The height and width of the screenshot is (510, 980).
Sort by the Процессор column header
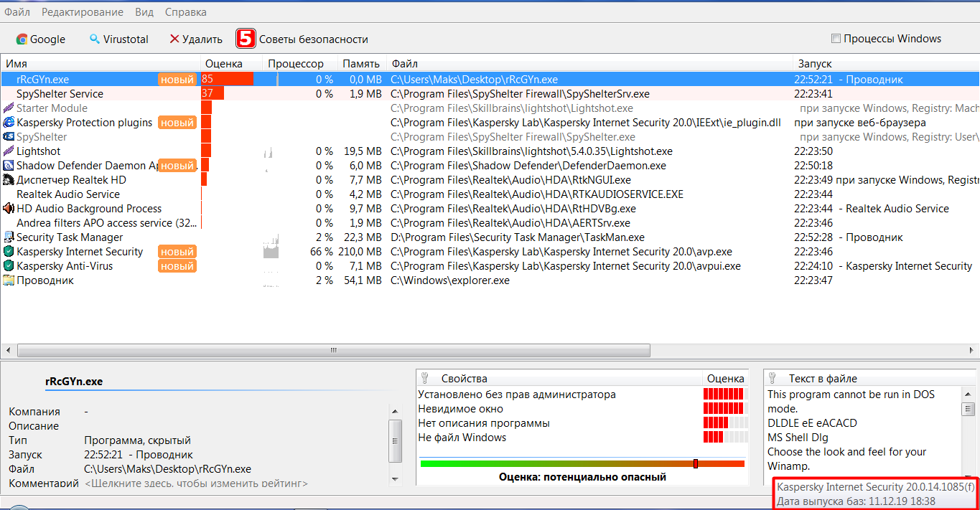(x=299, y=64)
